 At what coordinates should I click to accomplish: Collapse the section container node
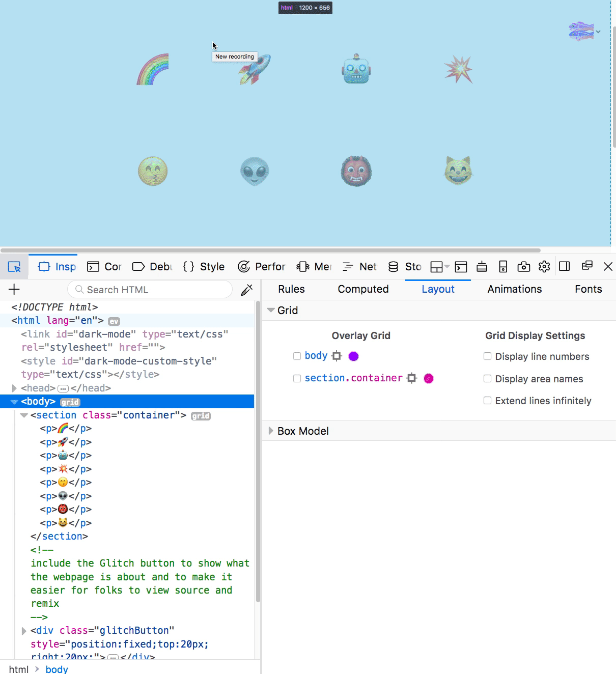click(x=23, y=415)
